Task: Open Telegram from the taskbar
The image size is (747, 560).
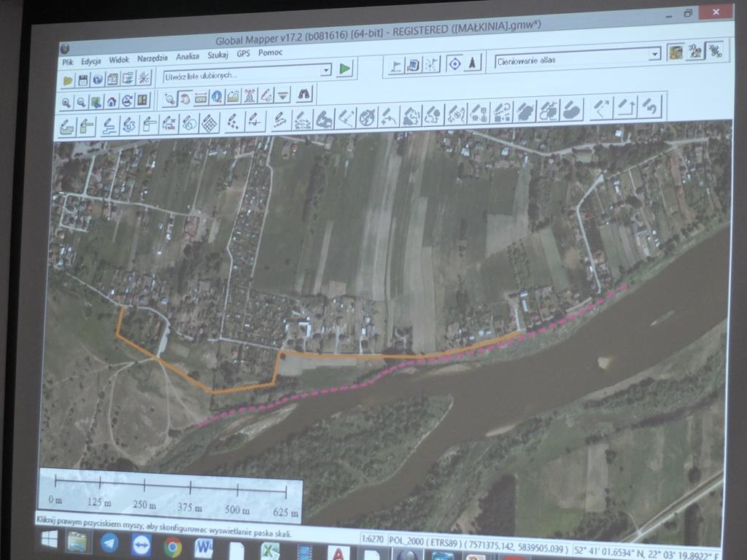Action: point(109,542)
